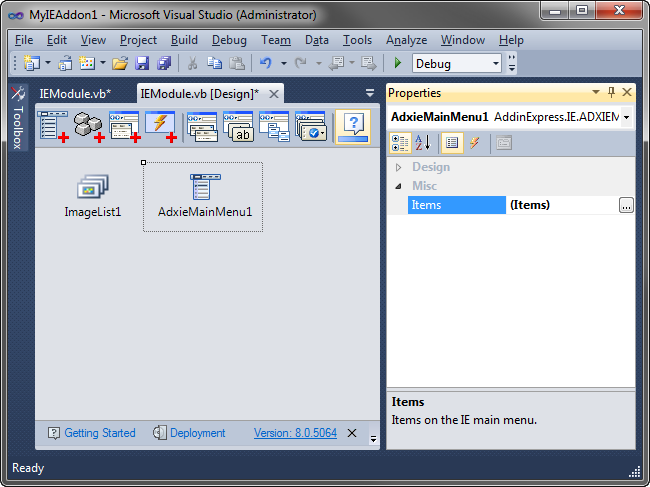Click the Open File folder icon
This screenshot has height=487, width=650.
(120, 63)
